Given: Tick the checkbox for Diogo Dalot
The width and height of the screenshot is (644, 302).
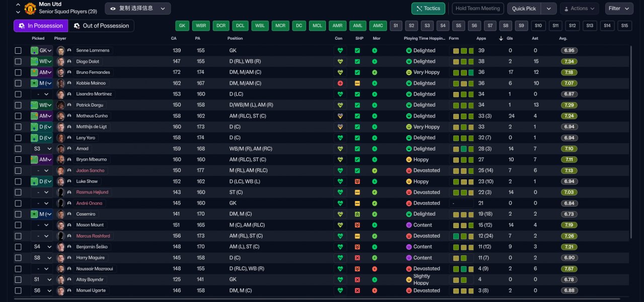Looking at the screenshot, I should click(18, 61).
